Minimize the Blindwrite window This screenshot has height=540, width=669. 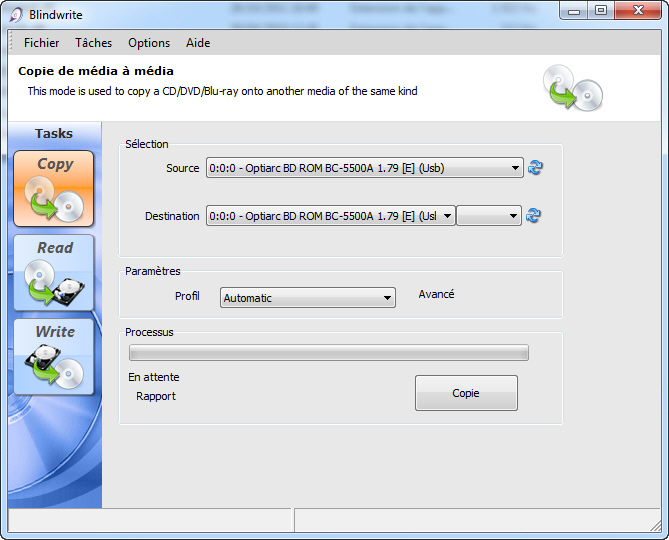[x=574, y=11]
